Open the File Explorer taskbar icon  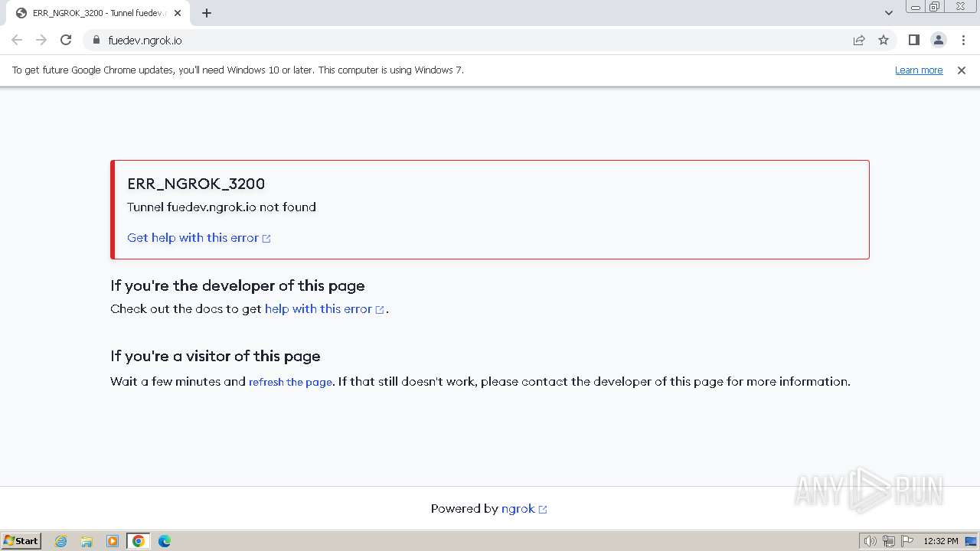tap(87, 541)
